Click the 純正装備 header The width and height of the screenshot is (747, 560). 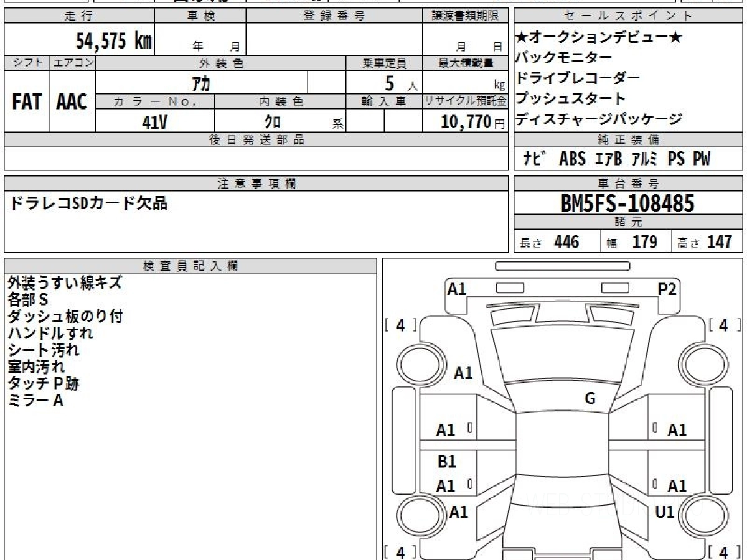click(x=628, y=140)
